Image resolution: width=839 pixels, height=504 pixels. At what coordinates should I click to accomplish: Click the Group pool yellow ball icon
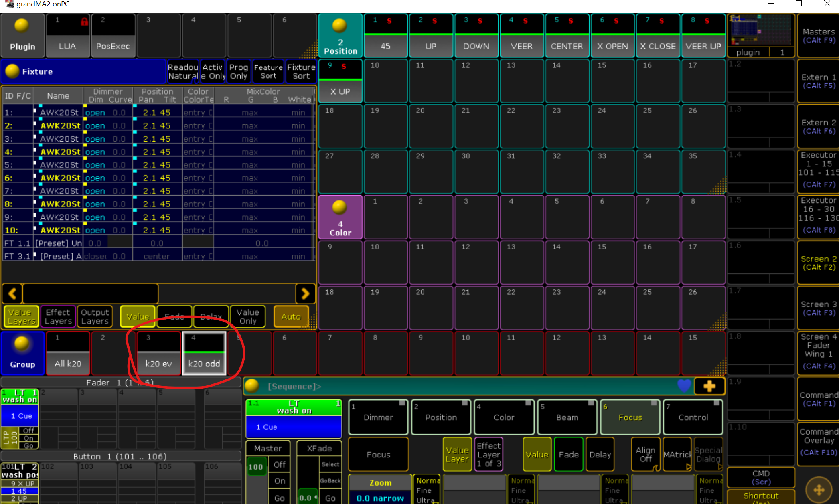point(22,344)
